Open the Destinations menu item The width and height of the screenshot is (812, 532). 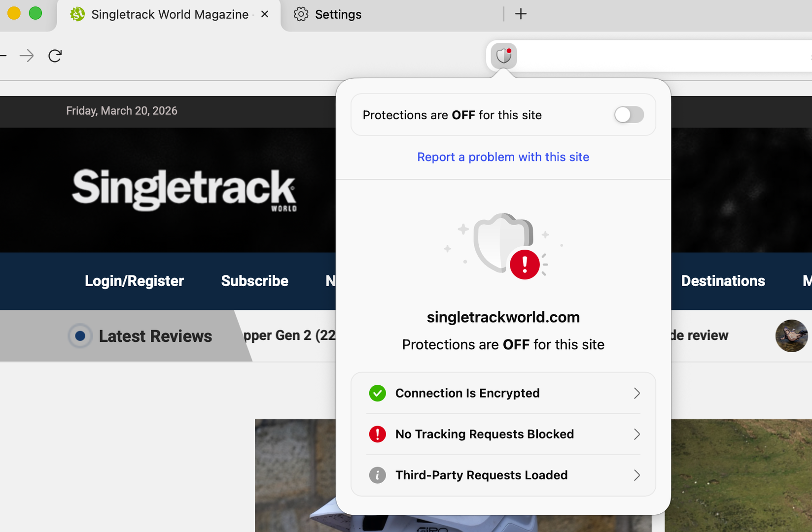[723, 281]
